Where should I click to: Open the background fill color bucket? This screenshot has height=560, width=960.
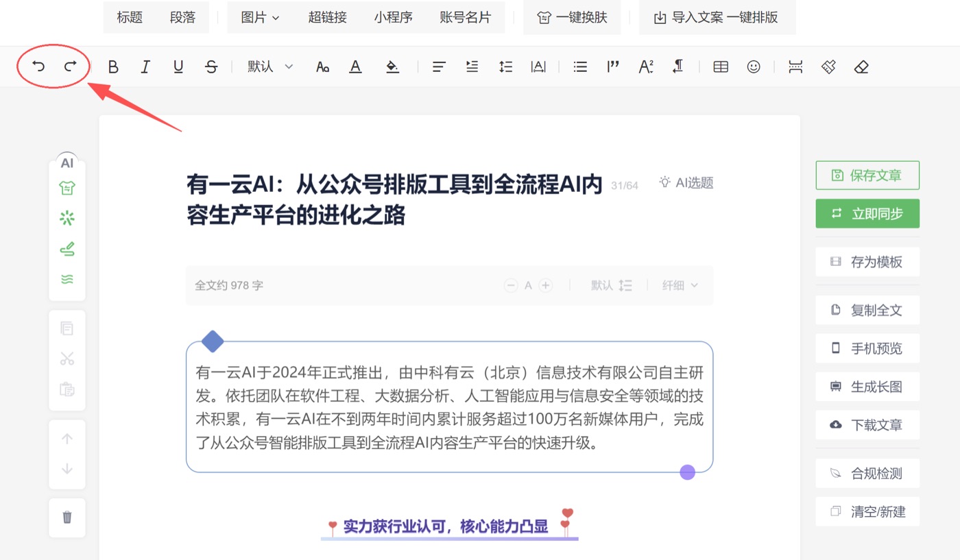pos(392,66)
